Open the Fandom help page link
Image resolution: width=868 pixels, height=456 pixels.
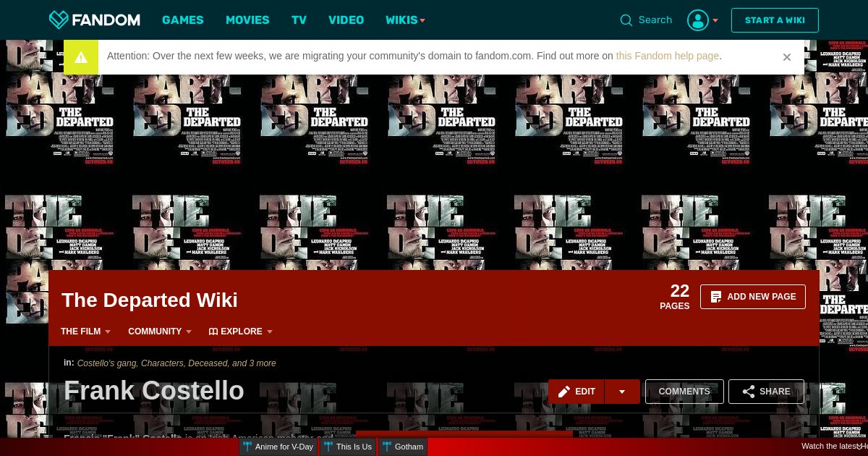click(668, 56)
